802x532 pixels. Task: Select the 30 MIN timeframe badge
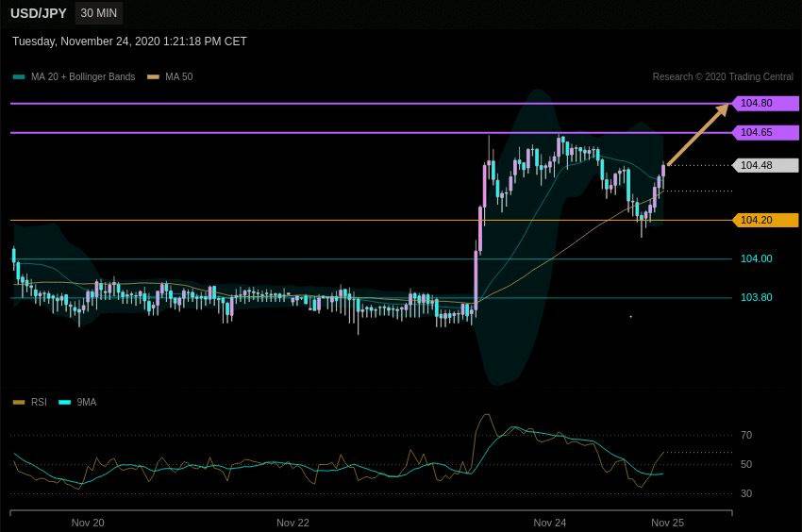tap(99, 13)
